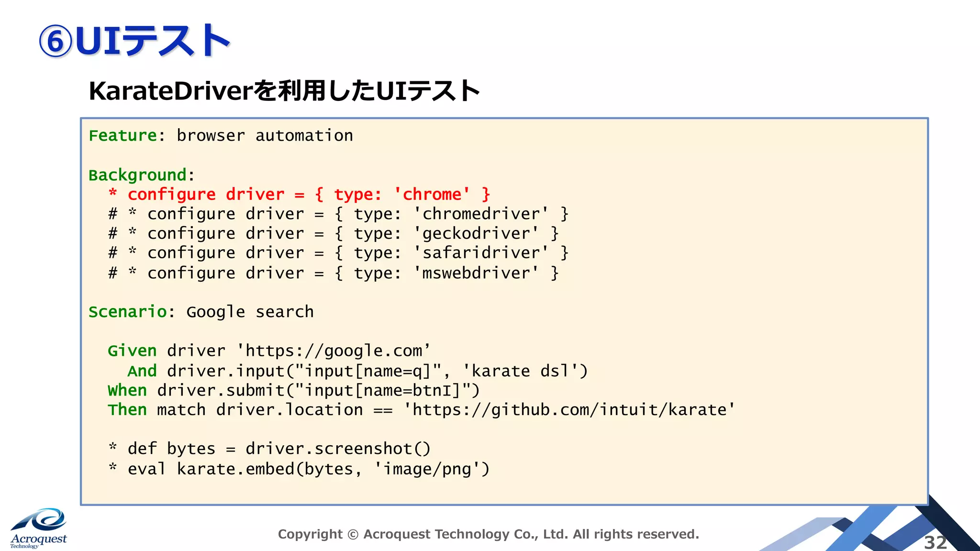The width and height of the screenshot is (980, 551).
Task: Click the commented 'safaridriver' configure line
Action: tap(338, 253)
